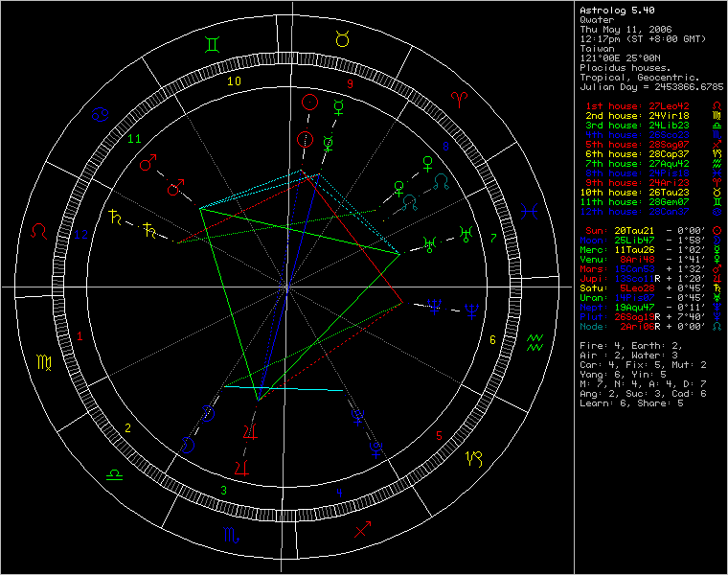Click the blue Cancer glyph on the zodiac ring

pyautogui.click(x=100, y=114)
